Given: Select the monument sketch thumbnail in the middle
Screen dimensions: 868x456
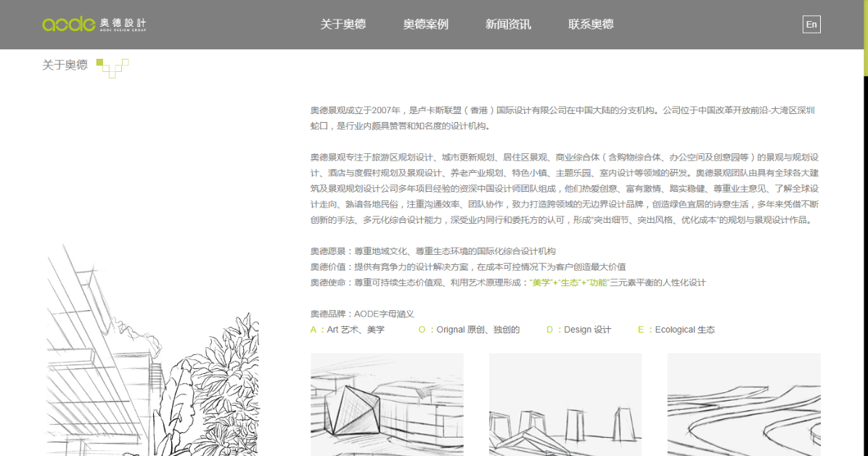Looking at the screenshot, I should 565,404.
